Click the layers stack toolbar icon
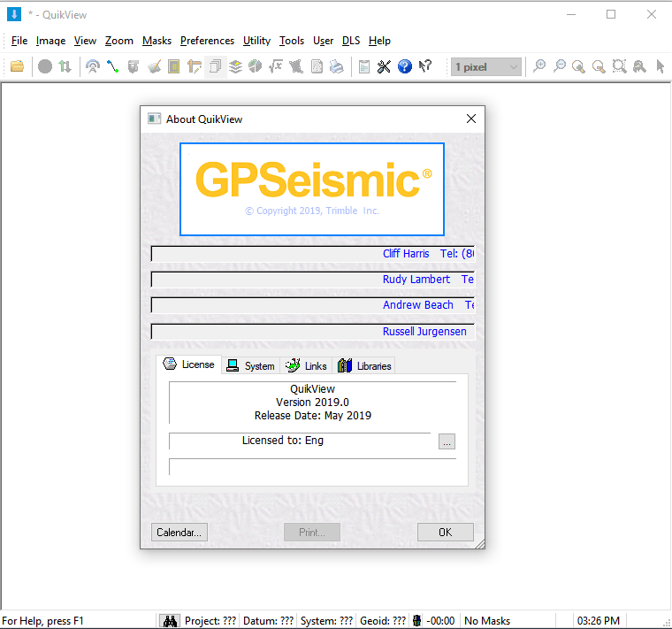Viewport: 672px width, 629px height. click(235, 66)
